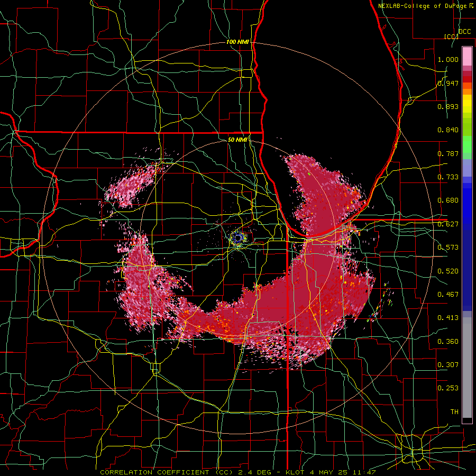This screenshot has width=476, height=476.
Task: Click the KLOT radar site at map center
Action: click(237, 237)
